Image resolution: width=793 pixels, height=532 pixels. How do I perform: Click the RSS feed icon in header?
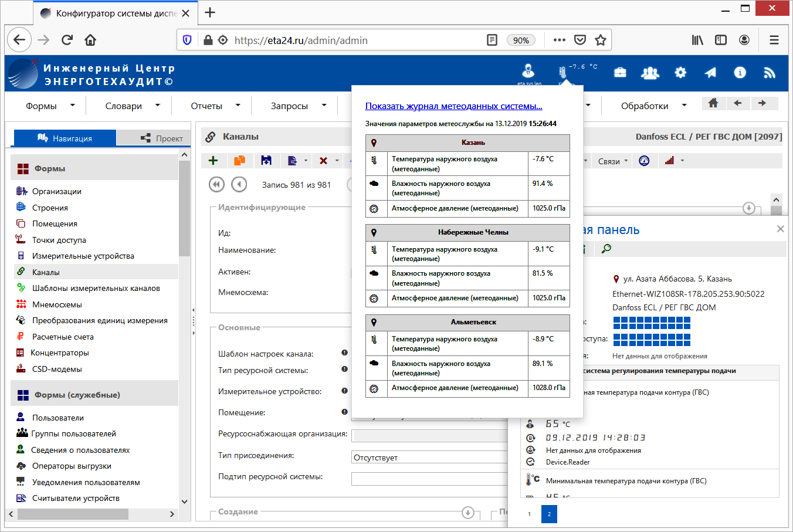point(770,72)
